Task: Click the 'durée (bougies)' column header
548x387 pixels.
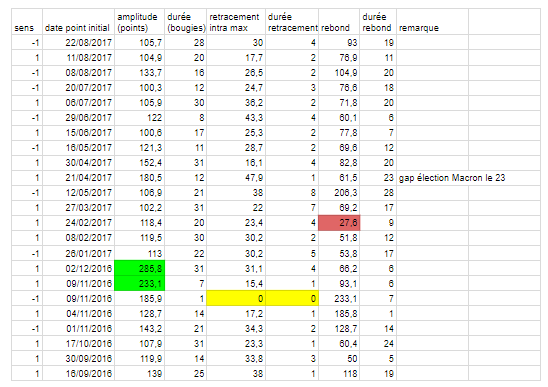Action: [x=186, y=22]
